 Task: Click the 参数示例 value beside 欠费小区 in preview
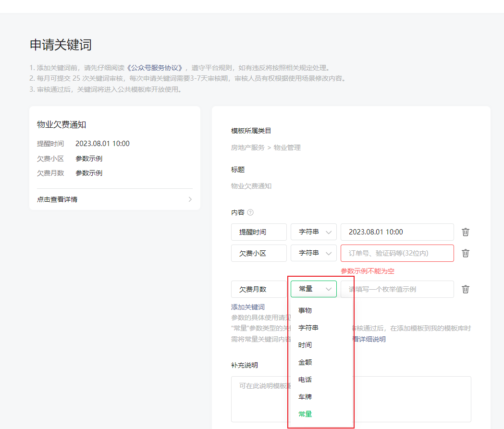89,159
